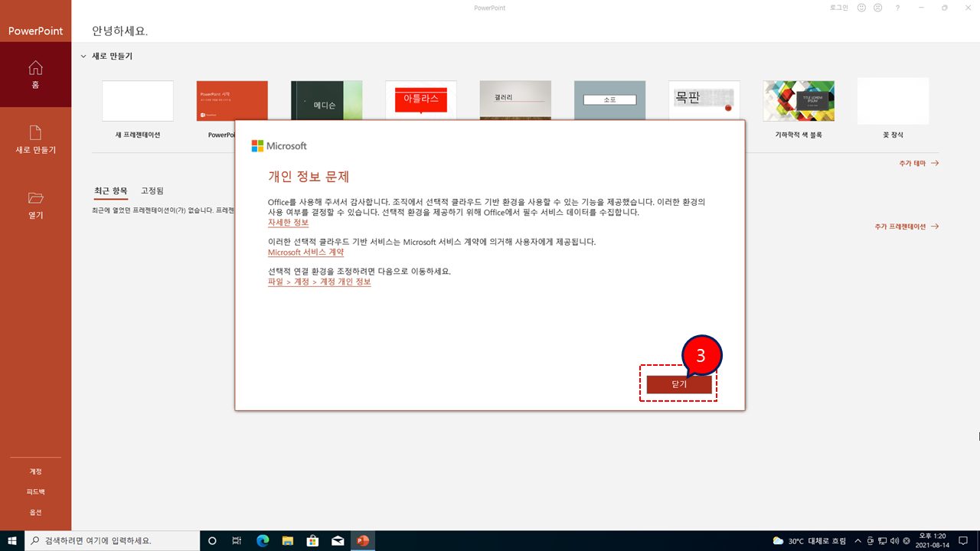Screen dimensions: 980x551
Task: Open File Explorer from the taskbar
Action: (x=288, y=540)
